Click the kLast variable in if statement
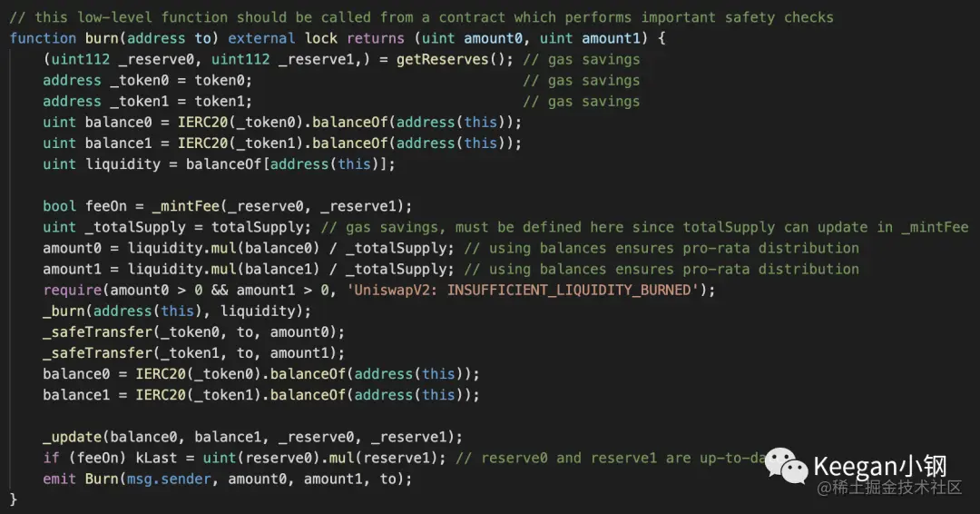 coord(156,459)
